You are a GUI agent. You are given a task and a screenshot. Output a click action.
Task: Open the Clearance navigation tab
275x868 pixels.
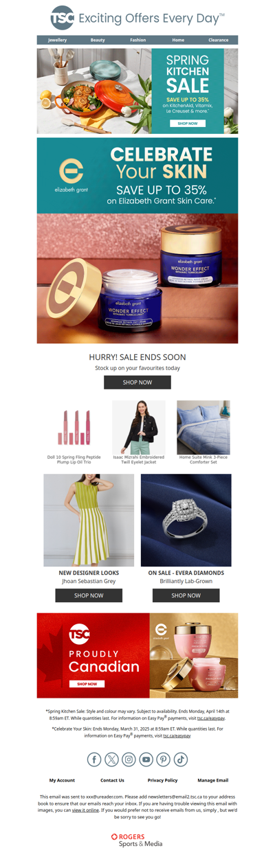(219, 40)
